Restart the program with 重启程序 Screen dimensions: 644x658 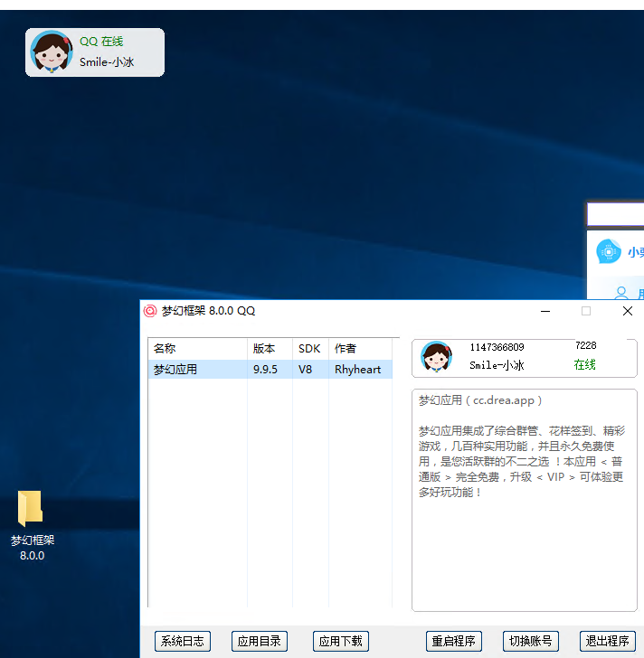[453, 641]
